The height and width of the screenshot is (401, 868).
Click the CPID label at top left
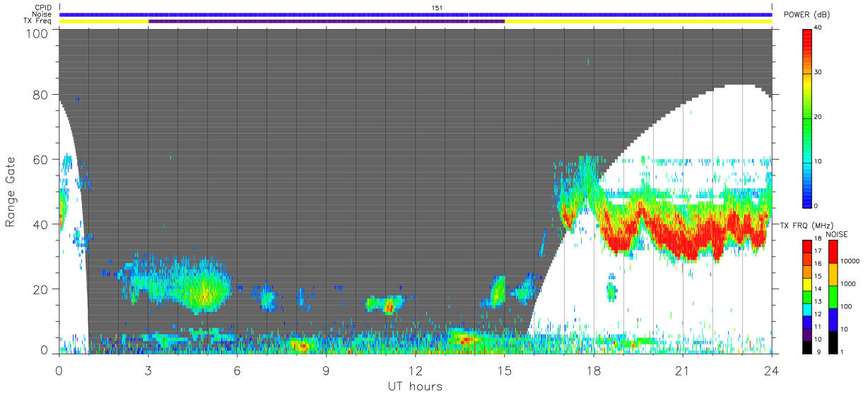coord(44,8)
